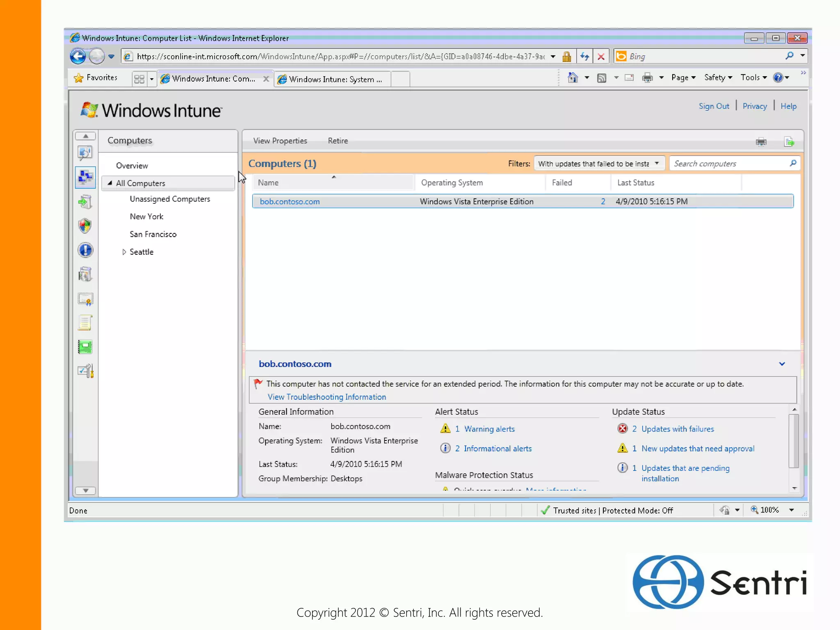Image resolution: width=840 pixels, height=630 pixels.
Task: Open the Safety menu
Action: [x=718, y=78]
